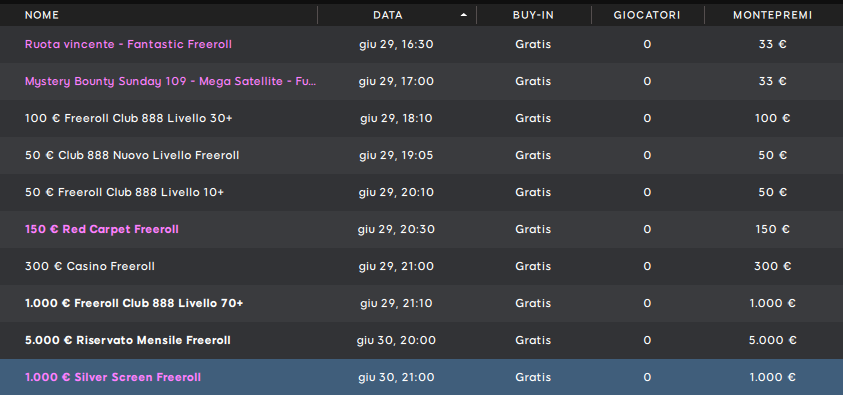Sort by BUY-IN column header

pos(533,15)
